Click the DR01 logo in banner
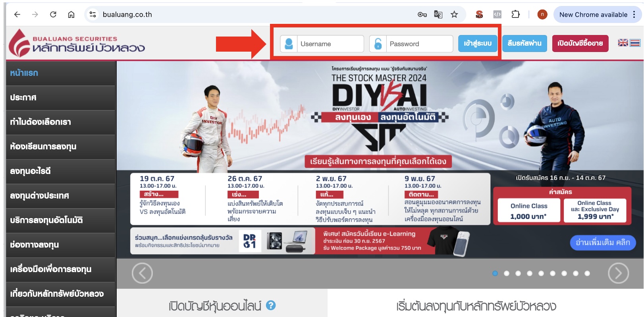 point(249,241)
